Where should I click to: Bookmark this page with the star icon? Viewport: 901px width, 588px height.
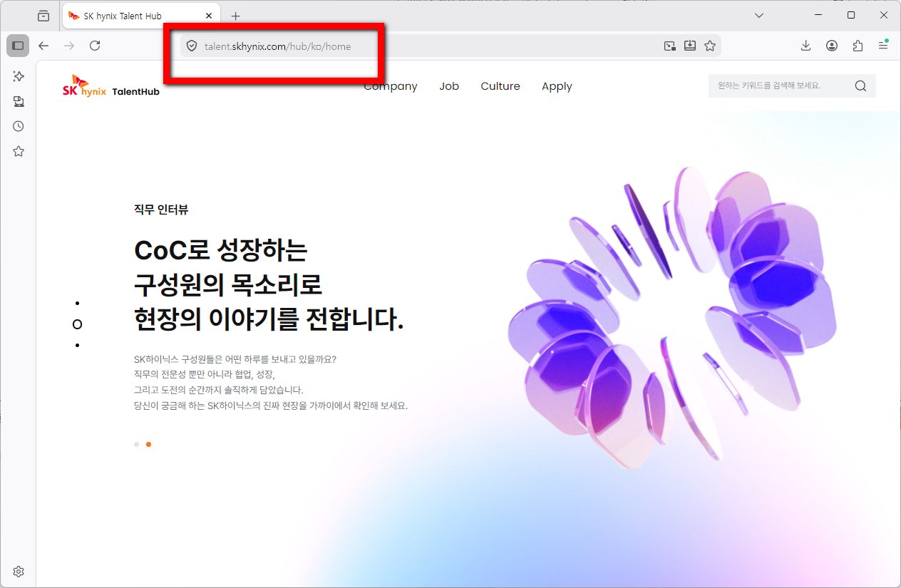tap(710, 46)
